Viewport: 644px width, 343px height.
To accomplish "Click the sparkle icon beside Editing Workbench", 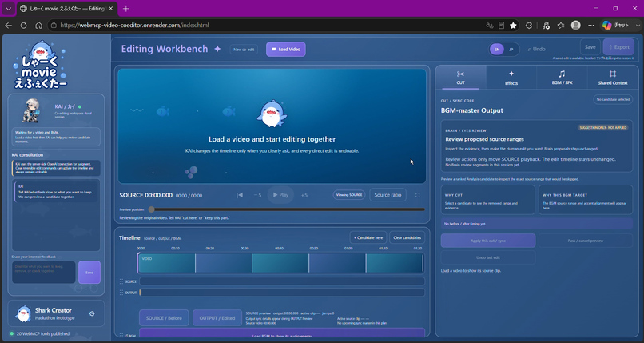I will pos(217,49).
